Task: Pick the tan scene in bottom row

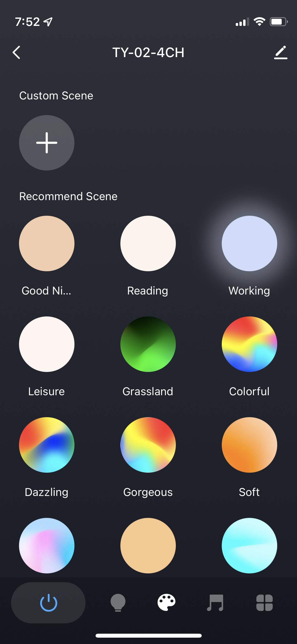Action: coord(148,546)
